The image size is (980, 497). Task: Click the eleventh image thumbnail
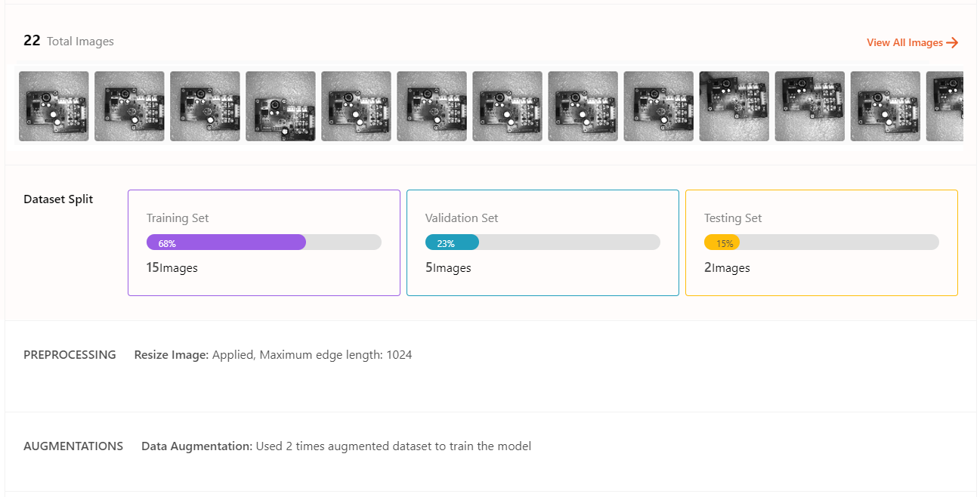pos(809,106)
